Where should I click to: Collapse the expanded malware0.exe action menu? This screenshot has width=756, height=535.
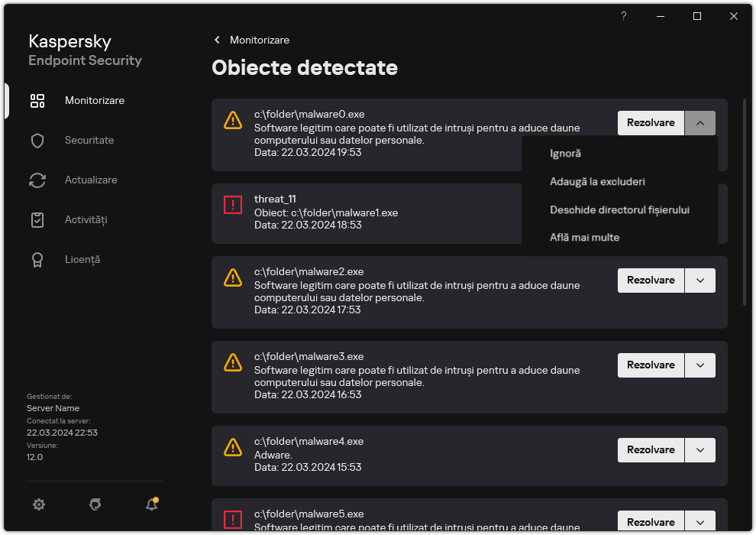(x=700, y=122)
